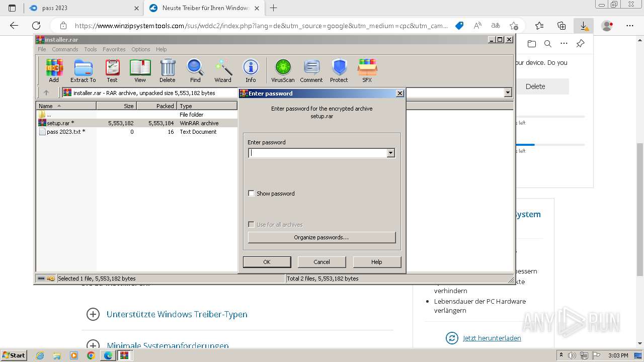Confirm password with OK button
This screenshot has width=644, height=362.
point(267,262)
